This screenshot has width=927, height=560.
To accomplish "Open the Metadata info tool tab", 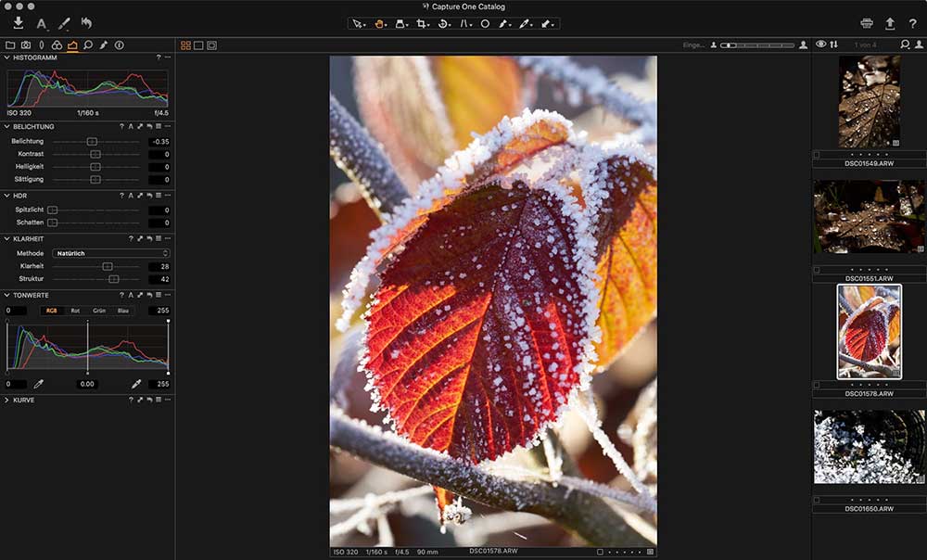I will 120,45.
